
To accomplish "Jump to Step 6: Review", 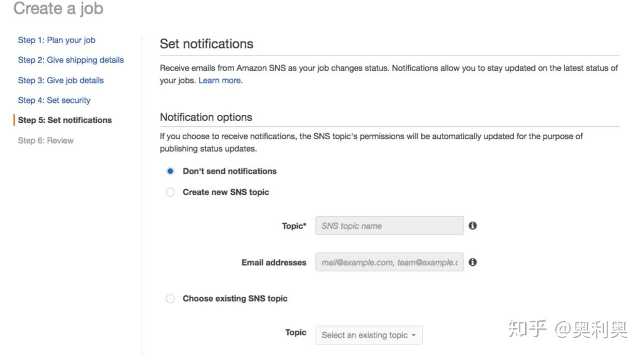I will coord(46,140).
